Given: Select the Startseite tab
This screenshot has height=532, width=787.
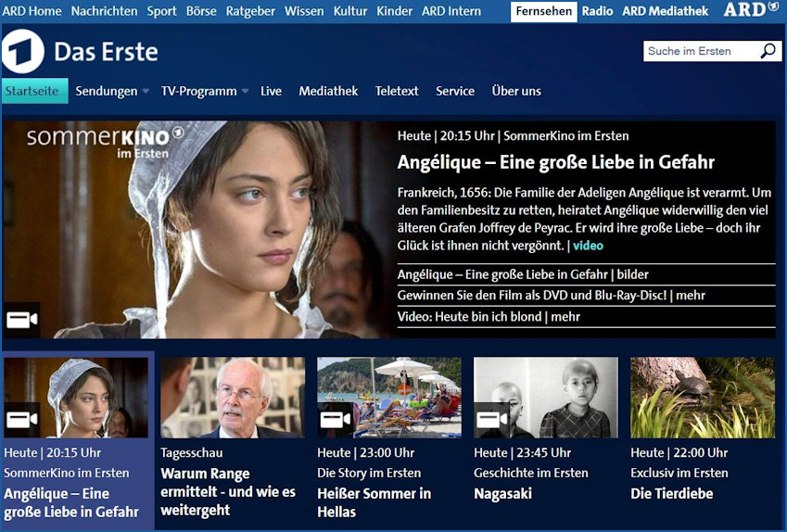Looking at the screenshot, I should coord(34,91).
